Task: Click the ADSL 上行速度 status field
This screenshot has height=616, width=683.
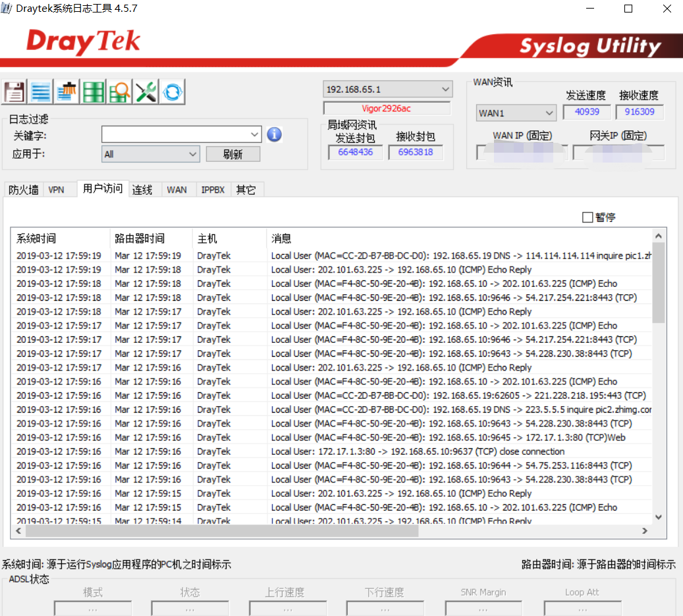Action: click(288, 609)
